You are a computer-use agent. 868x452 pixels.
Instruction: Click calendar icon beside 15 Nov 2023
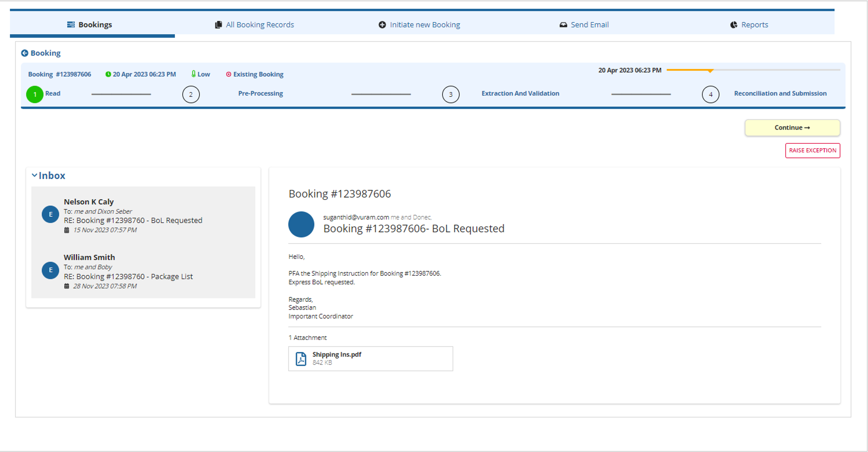click(x=67, y=230)
